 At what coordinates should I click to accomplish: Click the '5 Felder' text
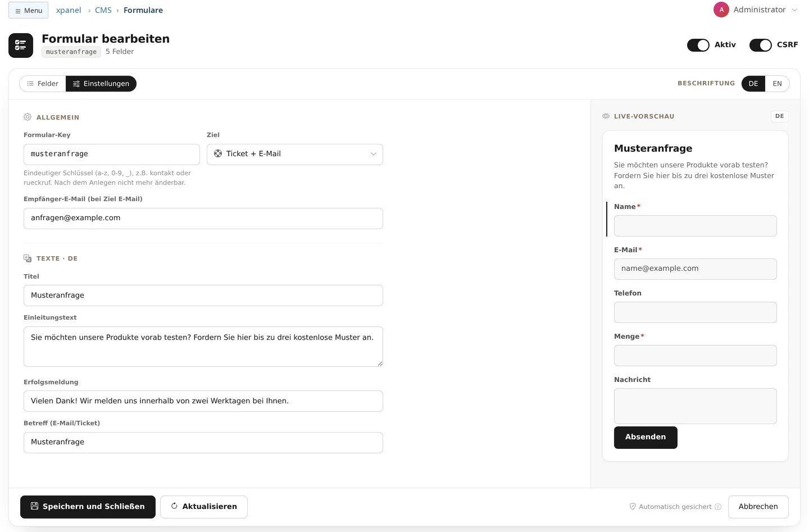pyautogui.click(x=120, y=52)
